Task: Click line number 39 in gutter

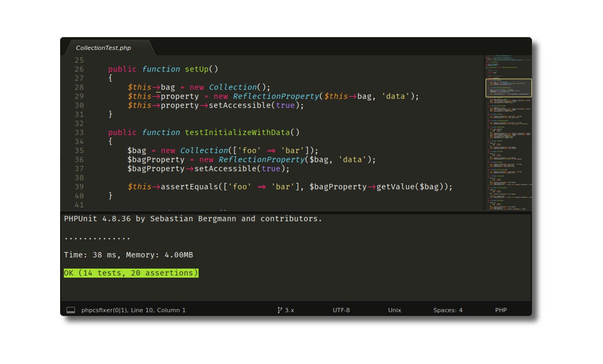Action: [x=79, y=187]
